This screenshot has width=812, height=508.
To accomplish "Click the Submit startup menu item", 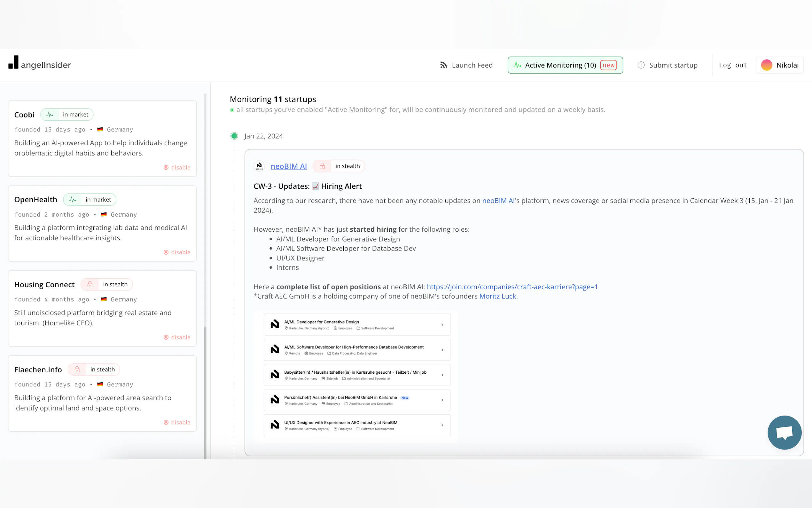I will [667, 65].
